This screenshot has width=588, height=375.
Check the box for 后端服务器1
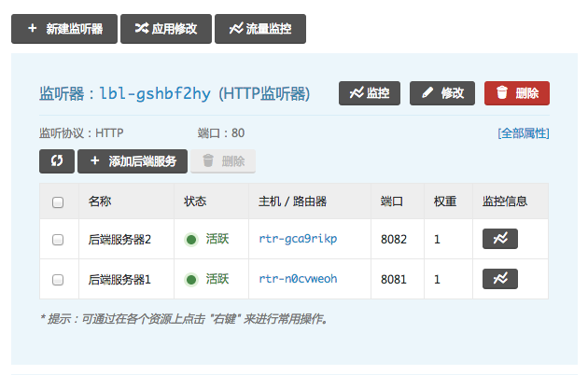pos(58,279)
